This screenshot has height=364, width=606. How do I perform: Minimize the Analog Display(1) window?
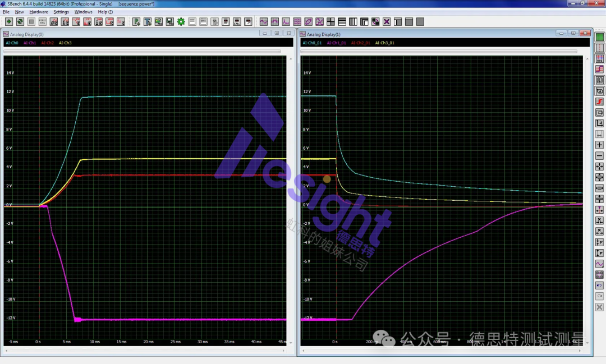[x=561, y=33]
